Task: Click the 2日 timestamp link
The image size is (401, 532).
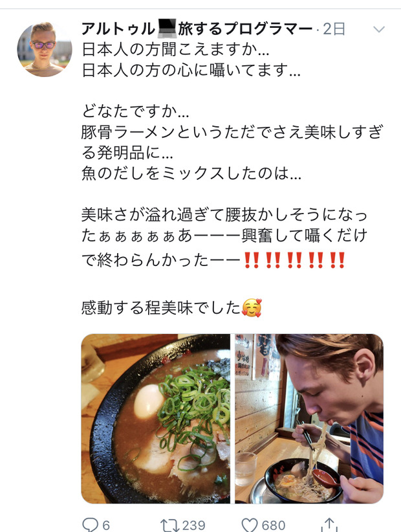Action: [334, 29]
